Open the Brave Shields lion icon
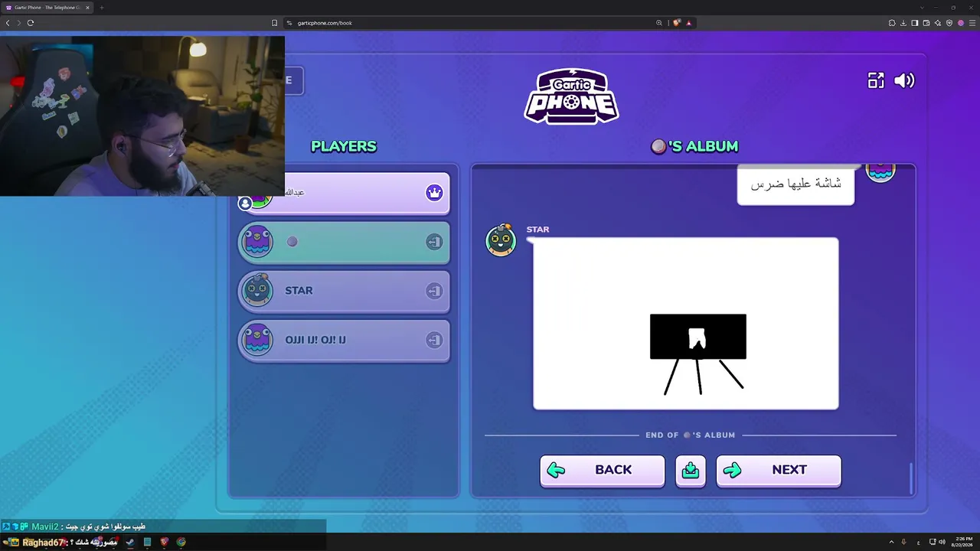The image size is (980, 551). pyautogui.click(x=677, y=23)
